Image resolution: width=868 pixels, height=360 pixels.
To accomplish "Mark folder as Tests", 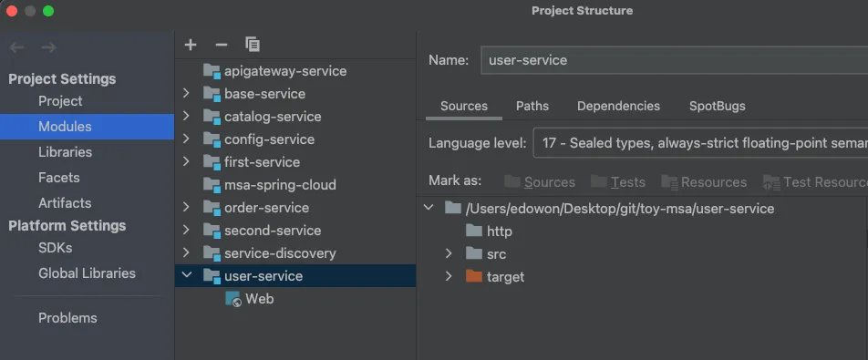I will click(618, 182).
